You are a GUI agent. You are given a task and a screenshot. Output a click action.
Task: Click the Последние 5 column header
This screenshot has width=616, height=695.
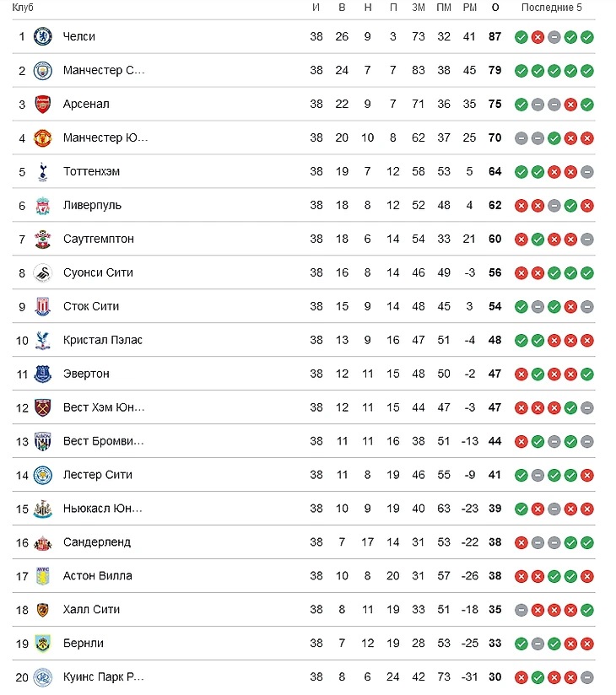tap(551, 8)
